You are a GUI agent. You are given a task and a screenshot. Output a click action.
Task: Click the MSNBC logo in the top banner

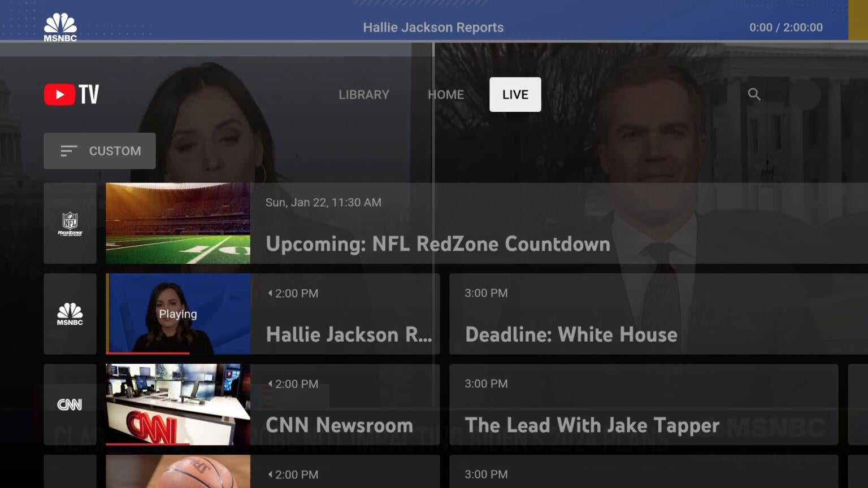60,27
